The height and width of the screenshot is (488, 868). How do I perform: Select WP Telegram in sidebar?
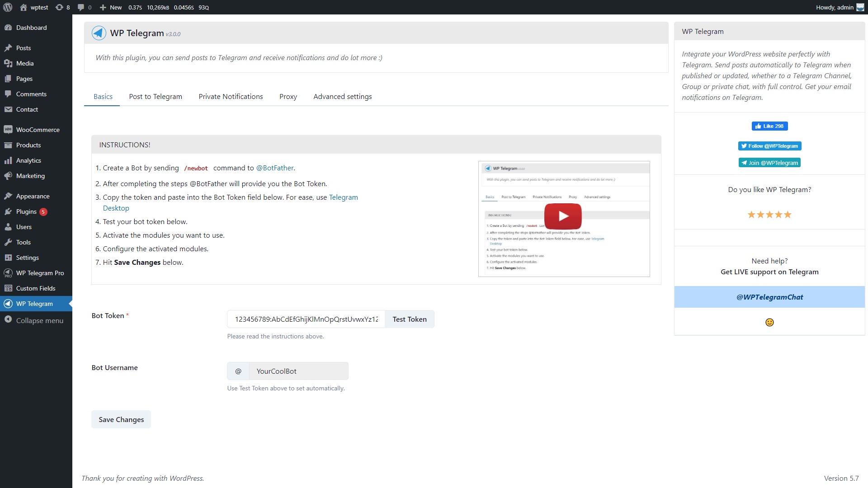coord(36,304)
